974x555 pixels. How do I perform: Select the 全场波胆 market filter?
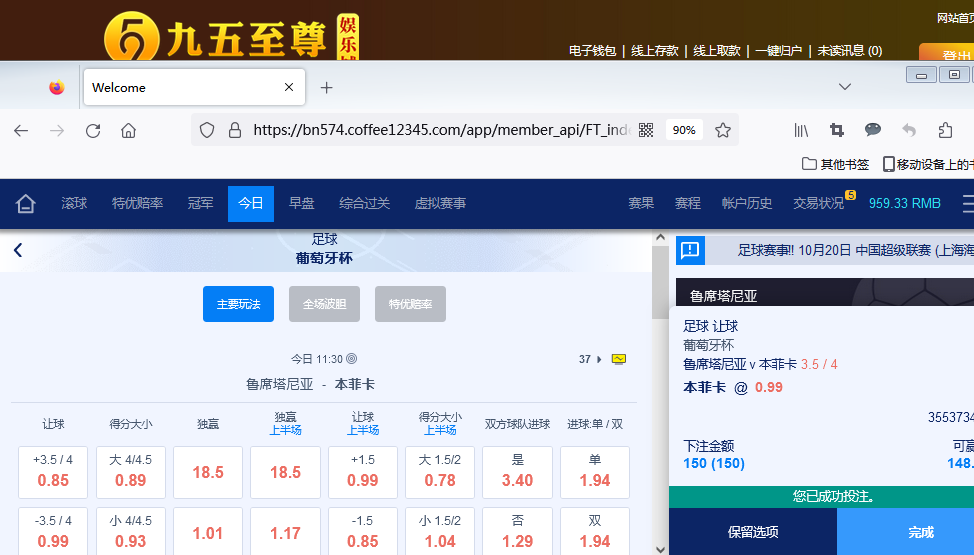tap(324, 304)
